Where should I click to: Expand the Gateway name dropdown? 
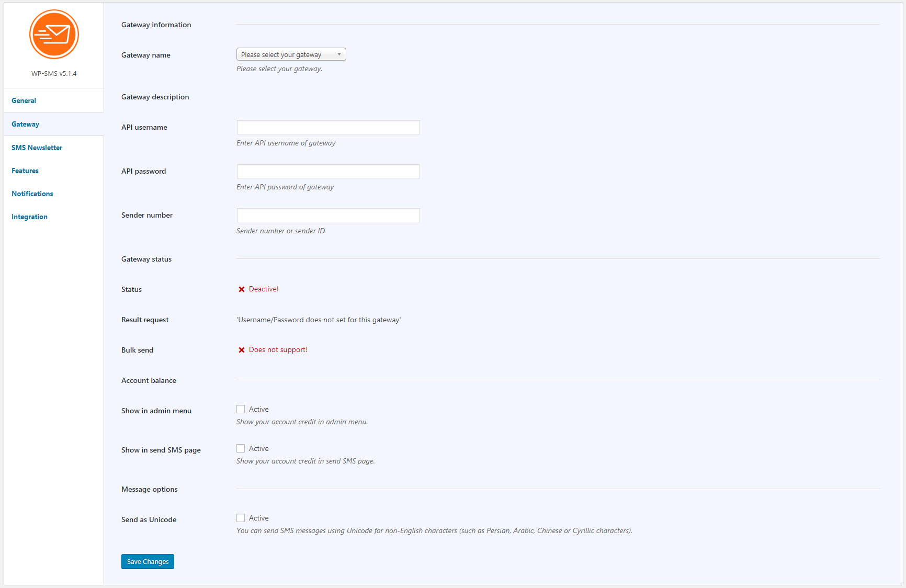pyautogui.click(x=291, y=54)
